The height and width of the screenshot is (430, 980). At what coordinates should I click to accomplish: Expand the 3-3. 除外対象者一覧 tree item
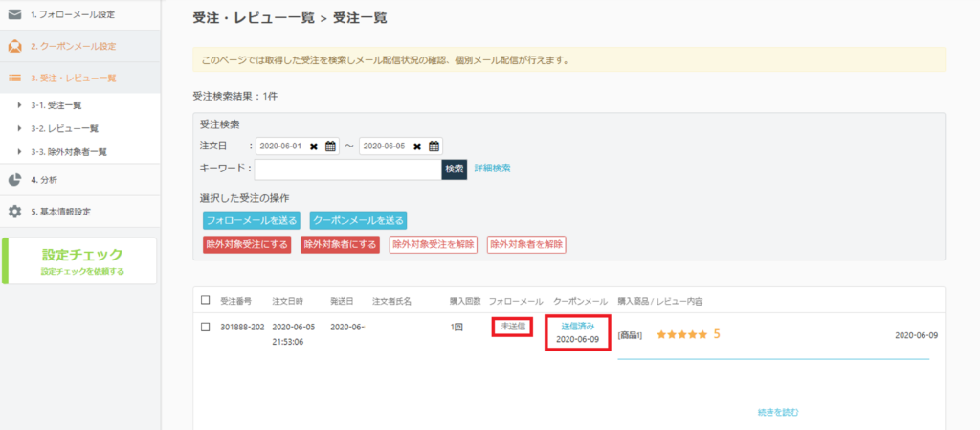pos(20,151)
